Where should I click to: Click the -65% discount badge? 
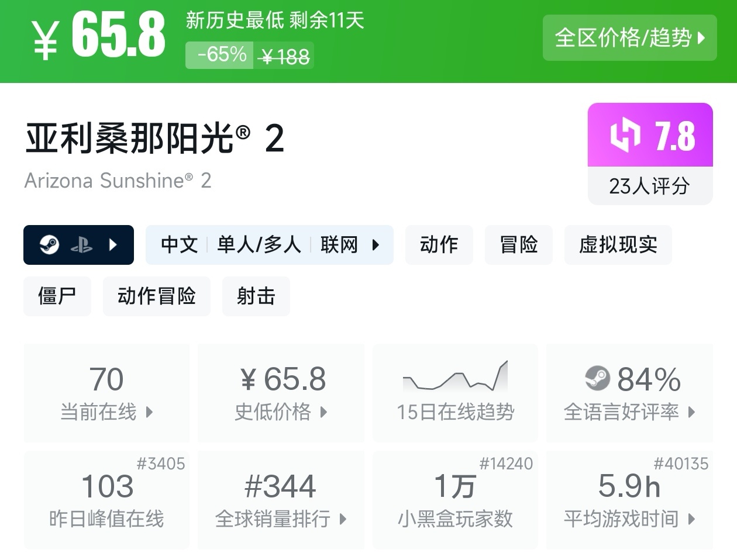(220, 55)
